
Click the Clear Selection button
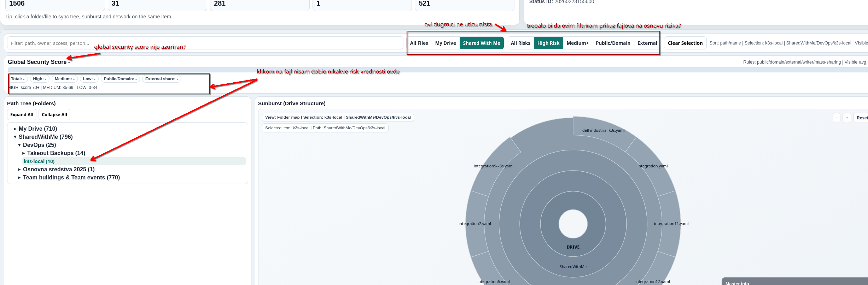click(685, 43)
